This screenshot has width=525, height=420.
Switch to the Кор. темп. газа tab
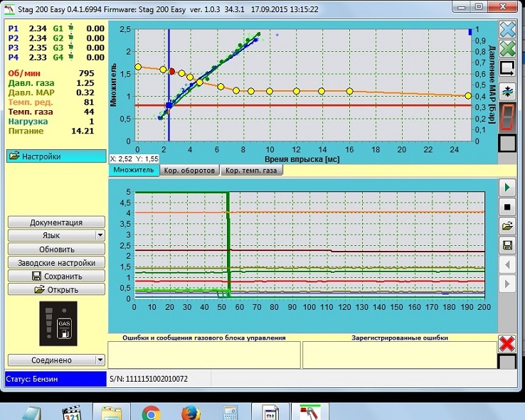pyautogui.click(x=252, y=171)
